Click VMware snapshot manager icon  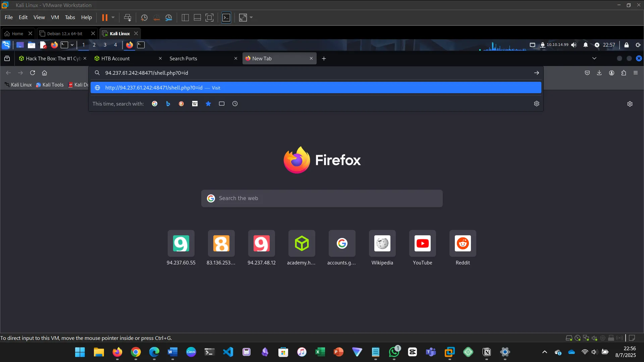[168, 18]
